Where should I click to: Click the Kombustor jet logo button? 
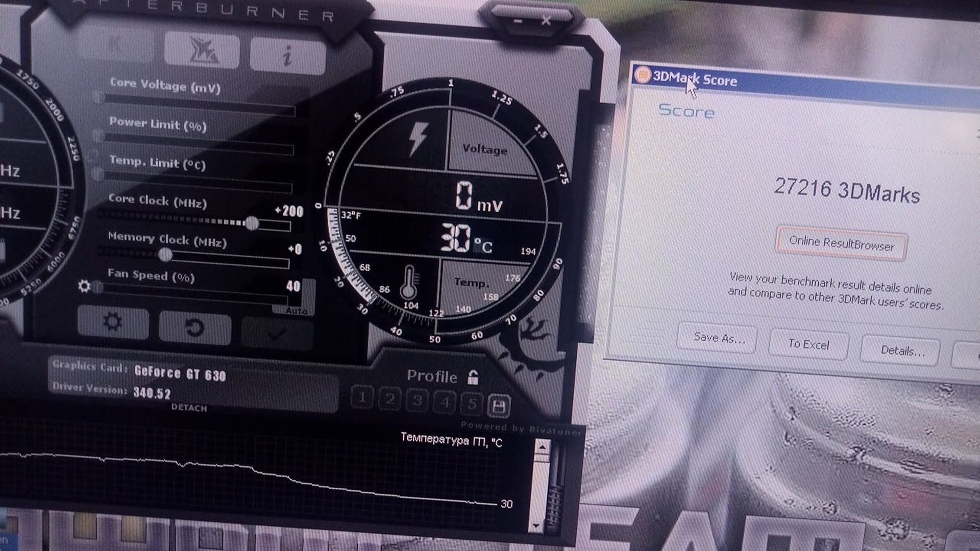point(202,51)
